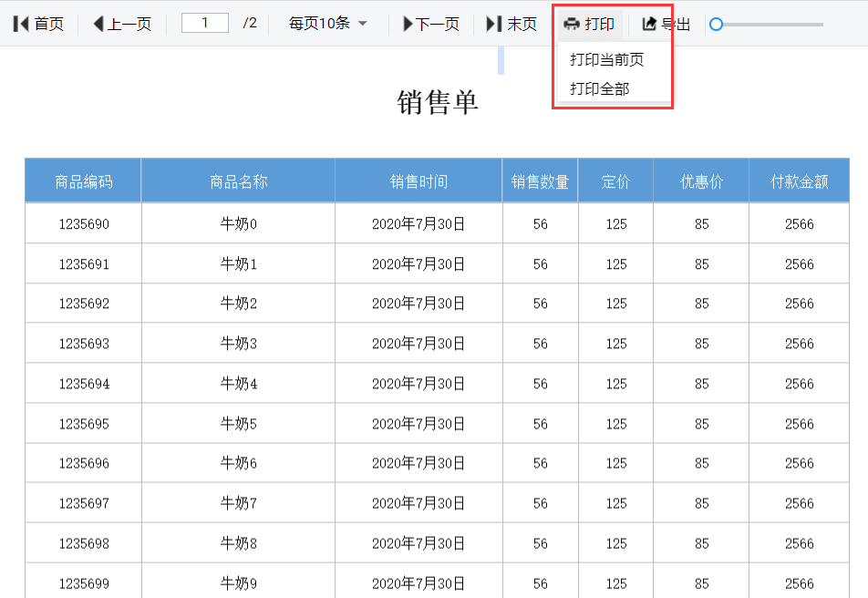Click the 下一页 next page arrow
Viewport: 868px width, 598px height.
pyautogui.click(x=408, y=24)
